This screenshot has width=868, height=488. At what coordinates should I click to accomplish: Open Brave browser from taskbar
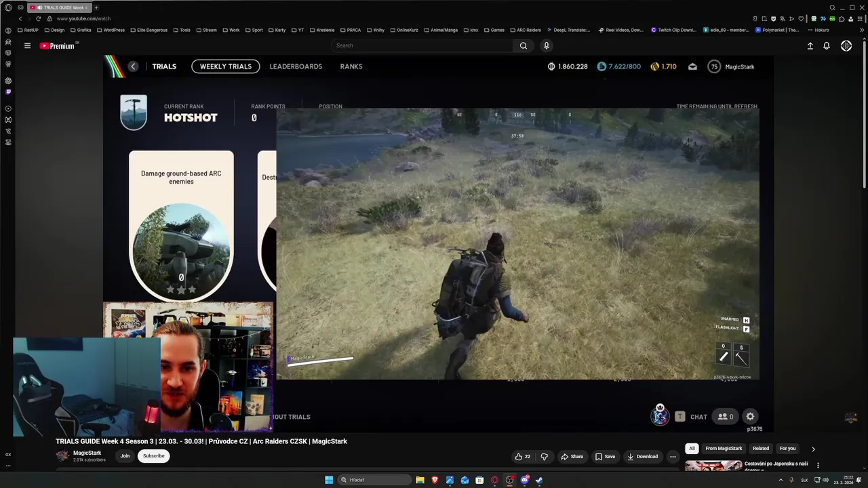[435, 480]
